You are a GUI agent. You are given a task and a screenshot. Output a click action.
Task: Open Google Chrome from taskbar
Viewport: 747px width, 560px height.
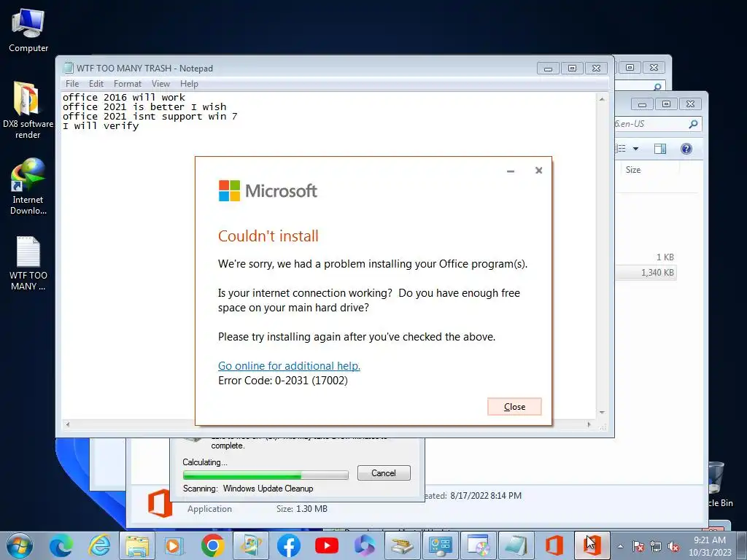coord(212,545)
